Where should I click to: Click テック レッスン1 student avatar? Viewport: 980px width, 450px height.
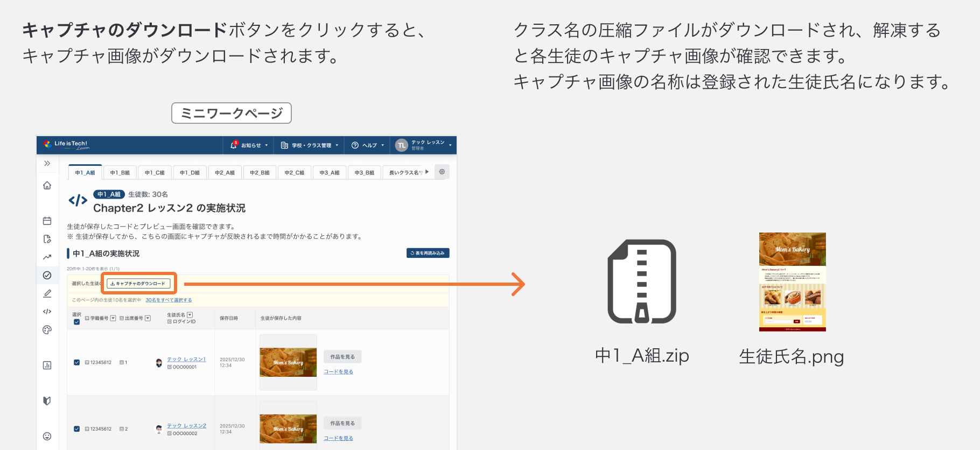[159, 363]
